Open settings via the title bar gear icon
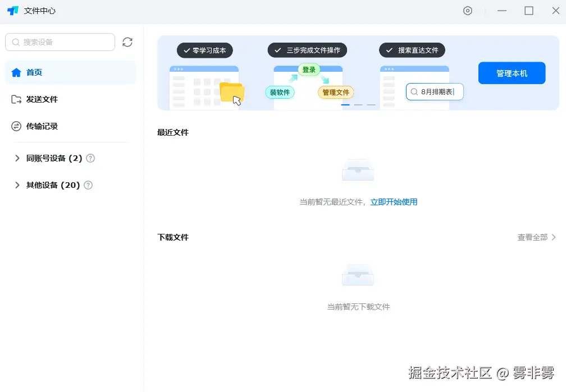This screenshot has width=566, height=392. [x=467, y=11]
